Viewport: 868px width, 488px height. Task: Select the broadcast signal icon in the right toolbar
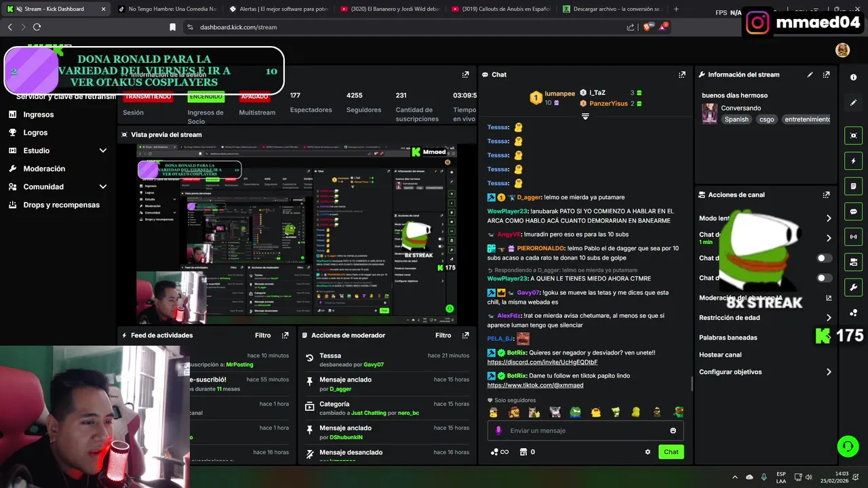(x=853, y=237)
